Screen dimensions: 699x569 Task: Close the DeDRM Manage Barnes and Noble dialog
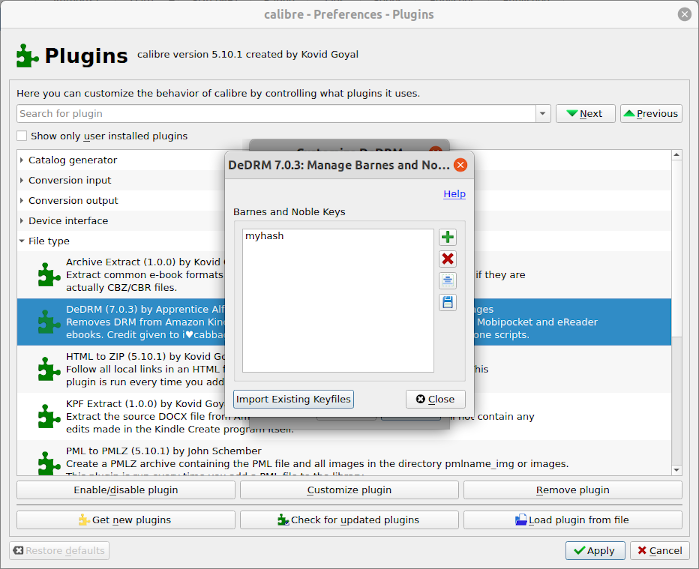coord(461,165)
